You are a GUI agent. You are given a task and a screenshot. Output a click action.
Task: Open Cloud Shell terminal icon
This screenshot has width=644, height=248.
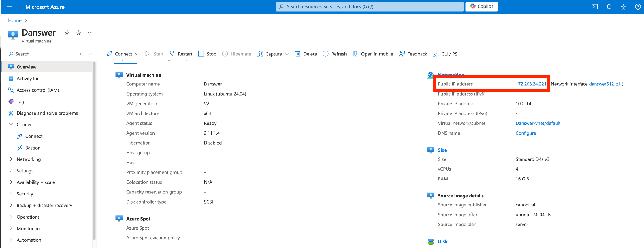pyautogui.click(x=594, y=7)
